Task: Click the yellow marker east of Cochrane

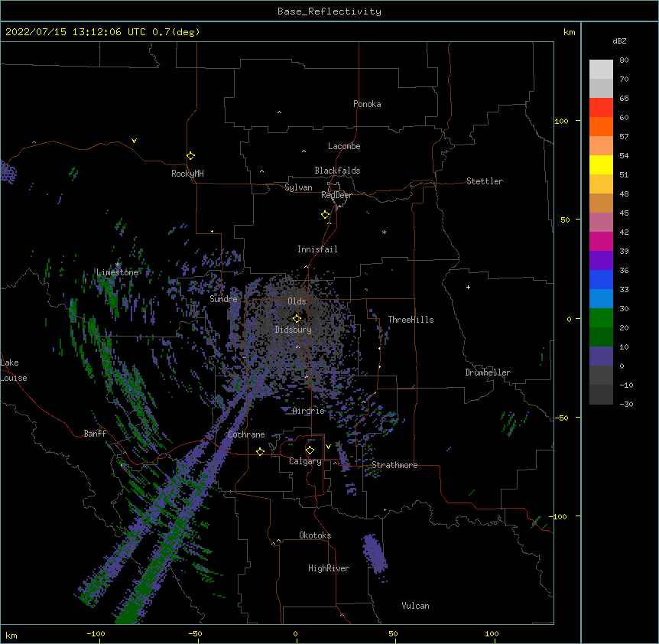Action: point(260,451)
